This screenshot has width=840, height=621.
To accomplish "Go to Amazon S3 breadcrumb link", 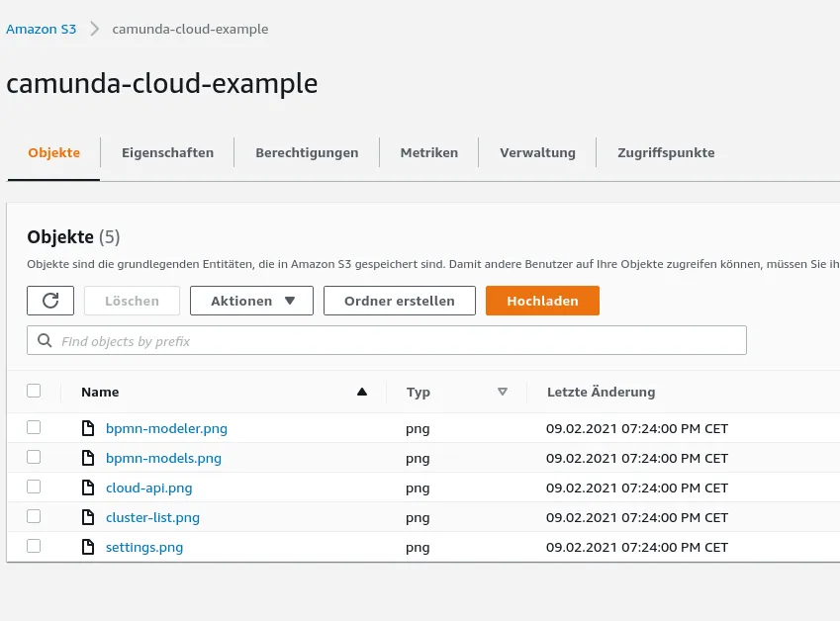I will (x=42, y=29).
